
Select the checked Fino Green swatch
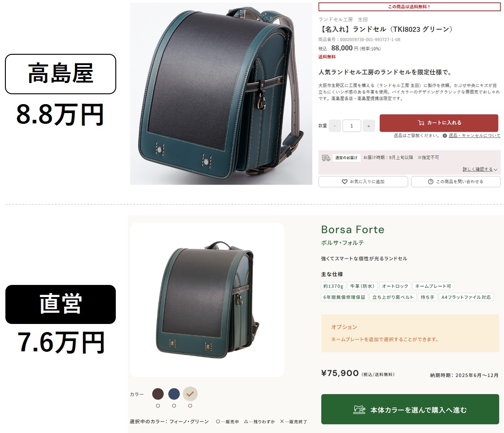[190, 394]
